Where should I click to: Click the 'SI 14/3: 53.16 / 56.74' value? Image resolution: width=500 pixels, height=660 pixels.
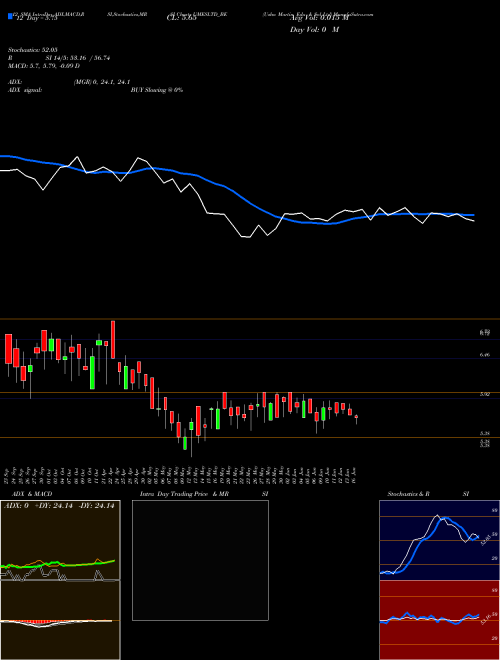click(x=78, y=58)
